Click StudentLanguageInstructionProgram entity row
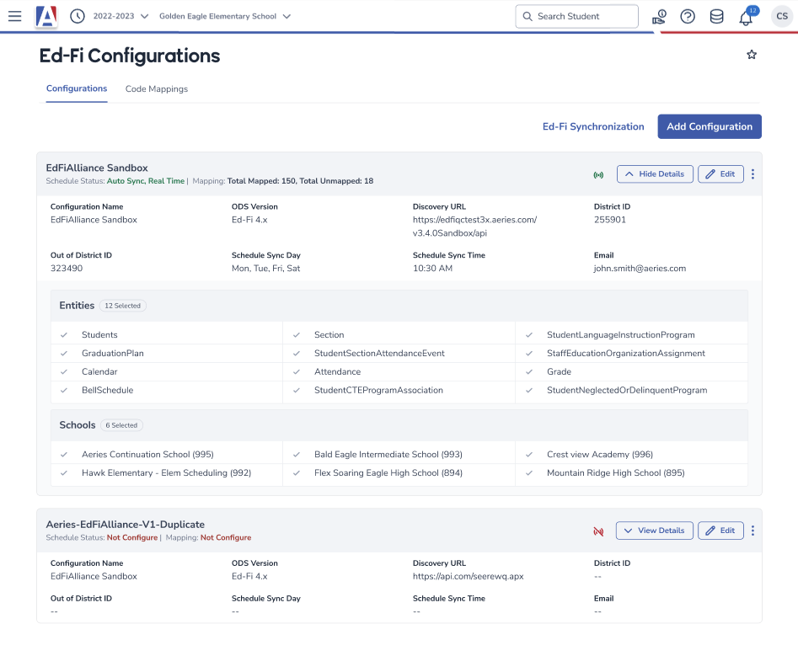Image resolution: width=798 pixels, height=672 pixels. click(x=632, y=334)
